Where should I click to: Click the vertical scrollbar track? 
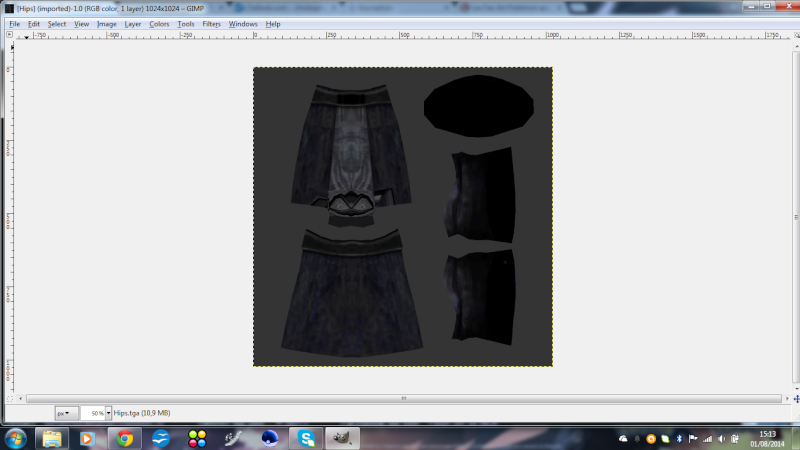tap(796, 217)
